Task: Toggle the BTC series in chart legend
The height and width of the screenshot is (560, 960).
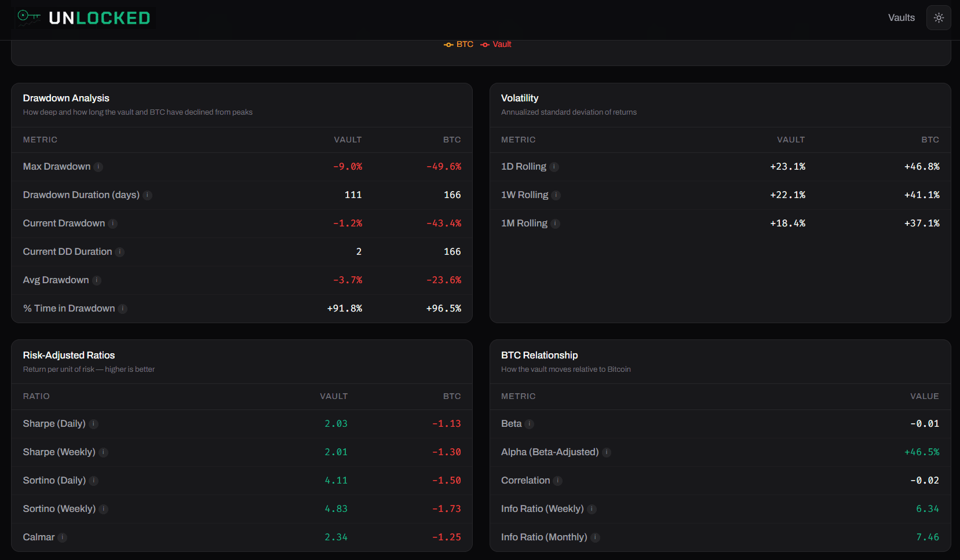Action: pyautogui.click(x=459, y=45)
